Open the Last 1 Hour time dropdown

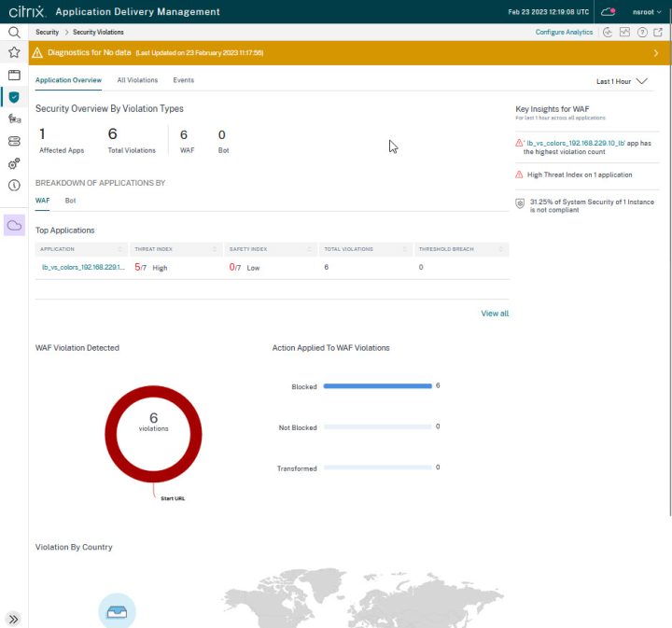622,81
